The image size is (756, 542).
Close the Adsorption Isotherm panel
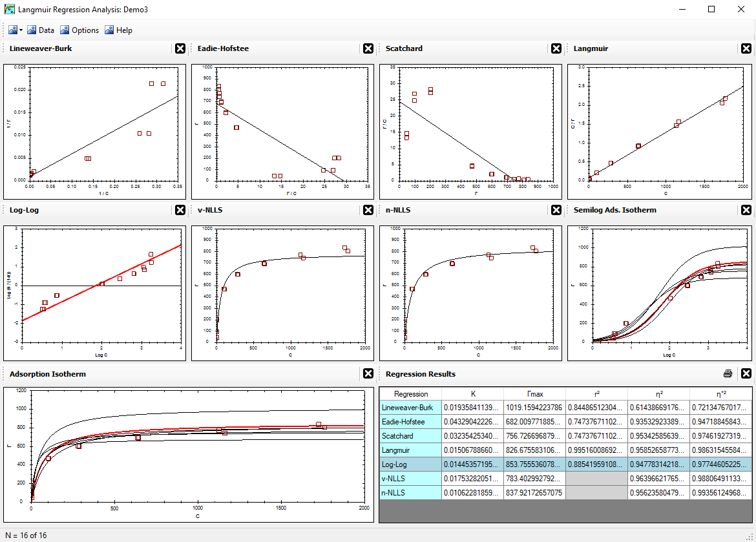(368, 374)
